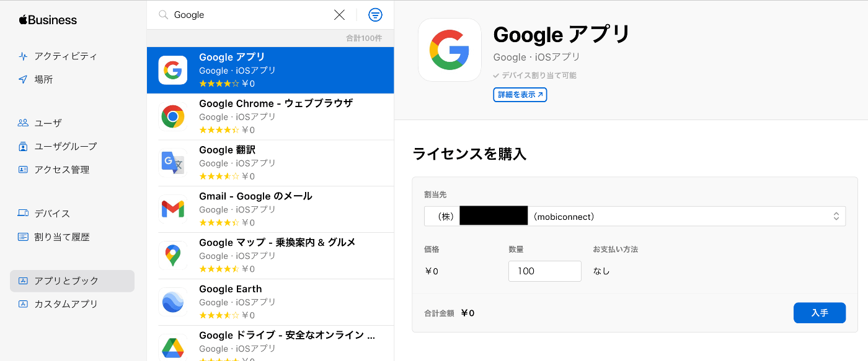Select the Google Drive icon
Screen dimensions: 868x361
pos(173,347)
